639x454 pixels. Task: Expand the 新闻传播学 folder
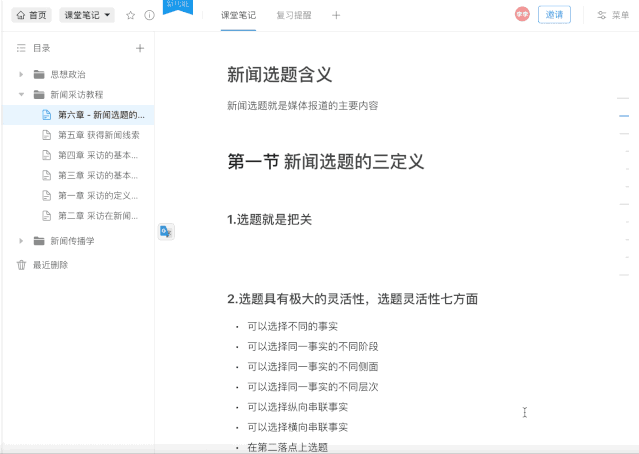[21, 241]
